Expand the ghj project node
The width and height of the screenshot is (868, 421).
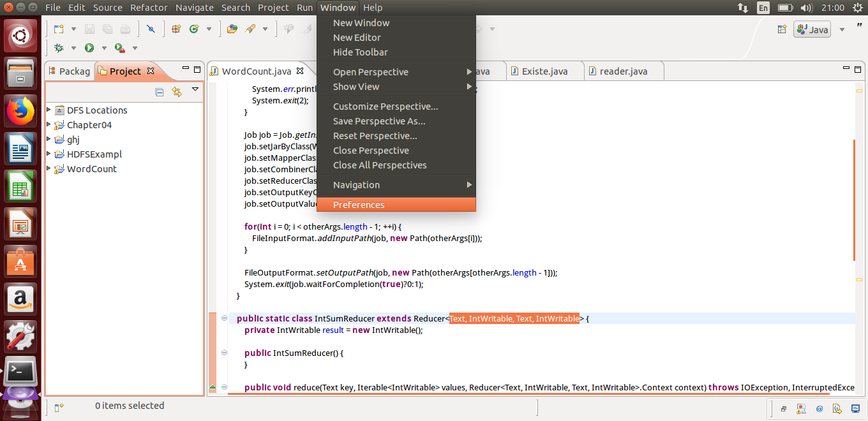pos(49,139)
